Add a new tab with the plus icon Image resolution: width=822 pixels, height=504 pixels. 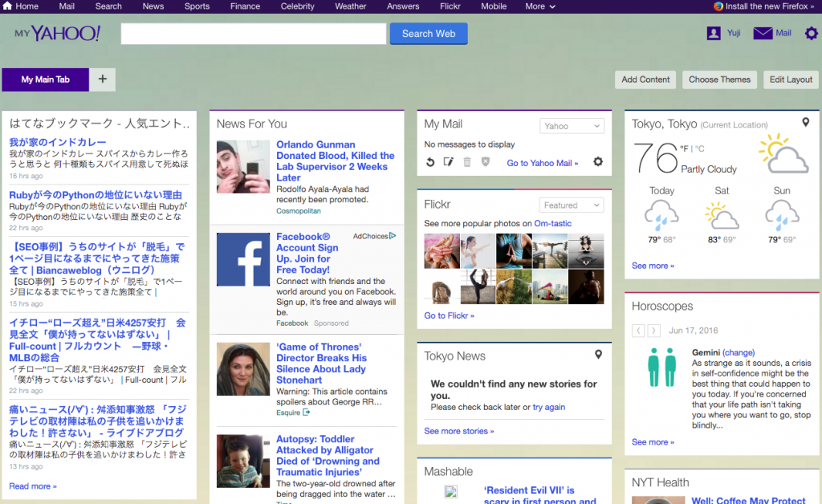(x=101, y=79)
